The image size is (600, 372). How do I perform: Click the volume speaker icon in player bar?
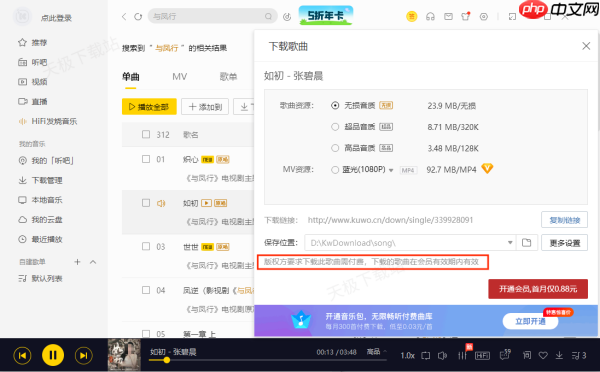[442, 356]
